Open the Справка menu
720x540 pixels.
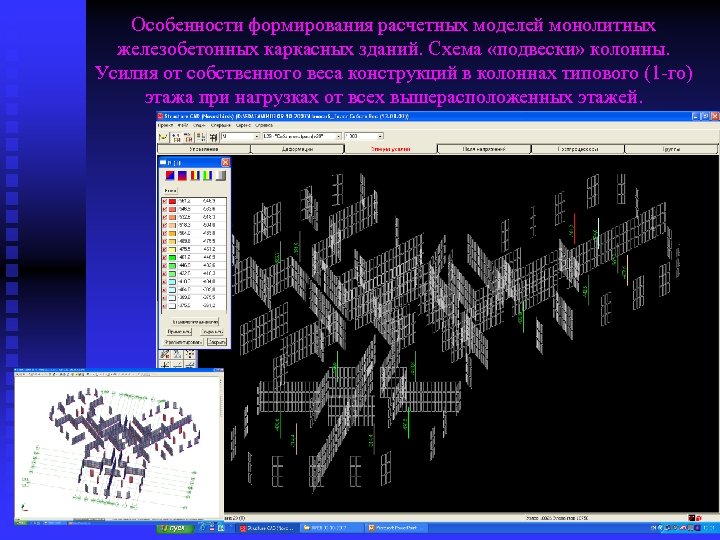(264, 125)
